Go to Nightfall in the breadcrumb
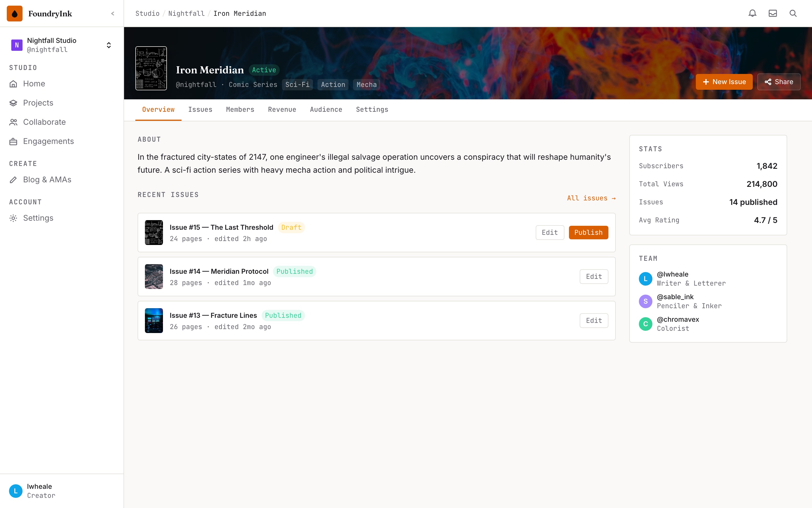812x508 pixels. click(187, 14)
